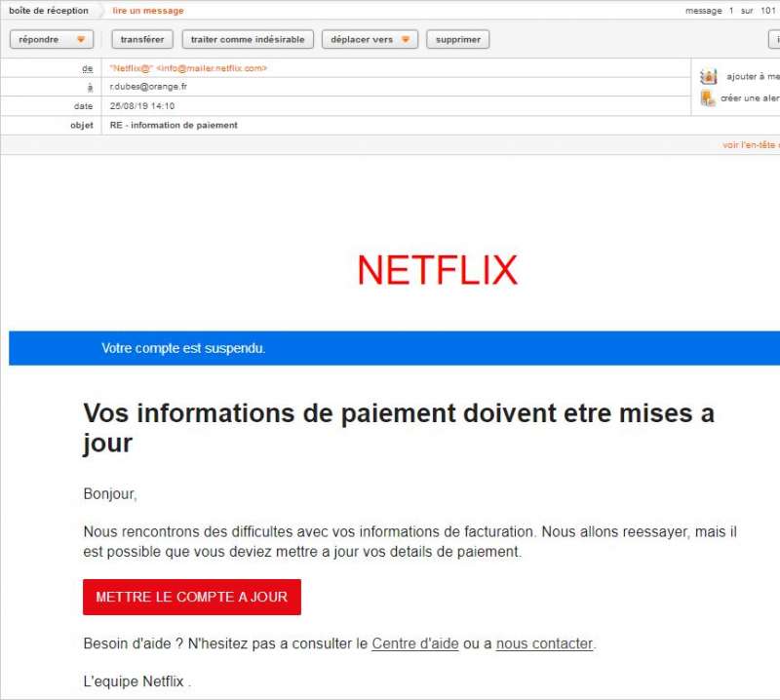This screenshot has height=700, width=780.
Task: Click the create alert icon
Action: pyautogui.click(x=708, y=98)
